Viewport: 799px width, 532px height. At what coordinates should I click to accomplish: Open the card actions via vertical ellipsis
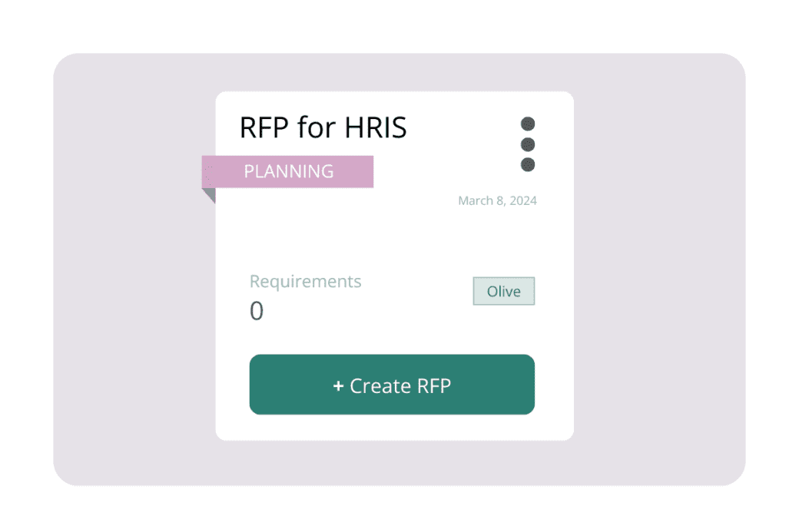528,144
